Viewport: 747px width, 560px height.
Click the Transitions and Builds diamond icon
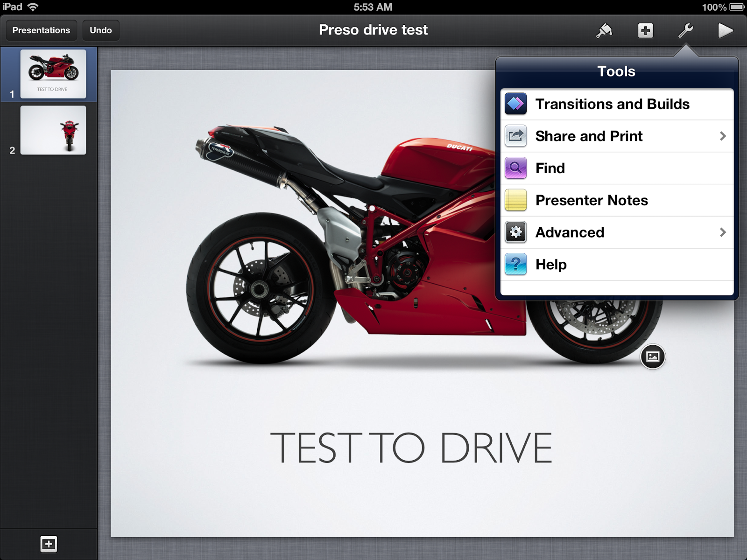(x=516, y=104)
